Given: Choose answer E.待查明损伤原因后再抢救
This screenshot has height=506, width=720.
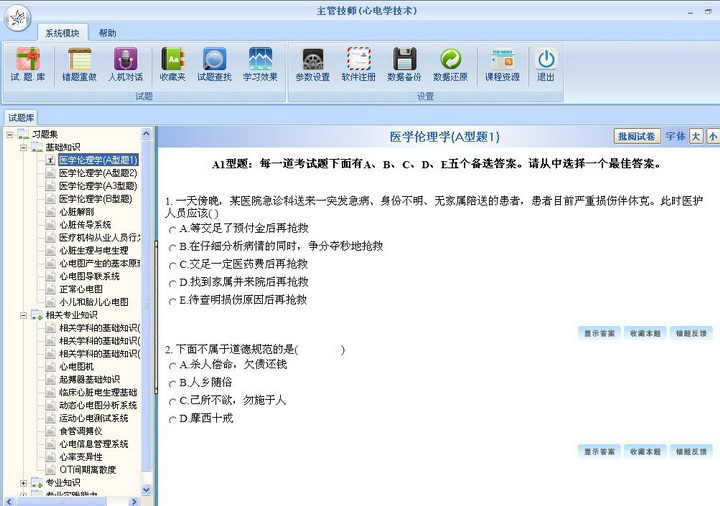Looking at the screenshot, I should pos(173,301).
